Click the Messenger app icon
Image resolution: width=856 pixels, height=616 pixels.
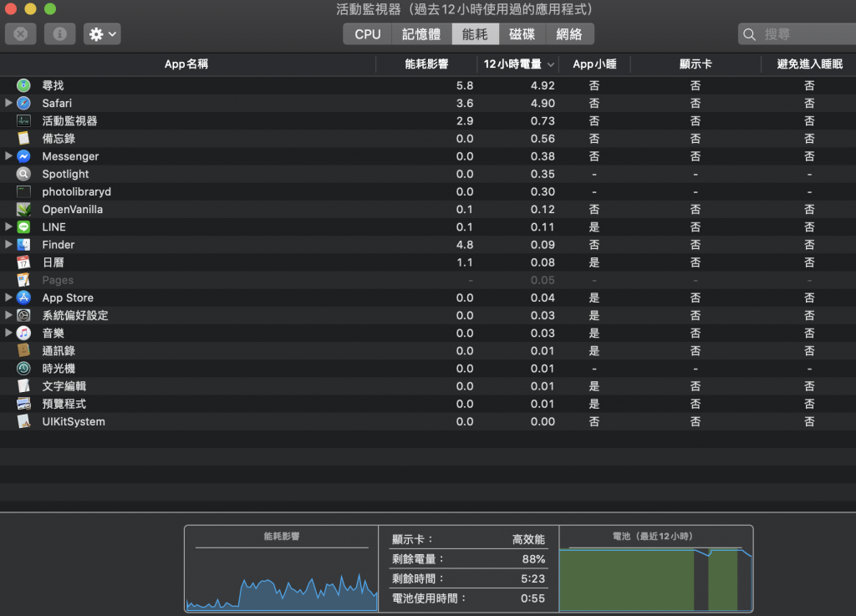23,156
